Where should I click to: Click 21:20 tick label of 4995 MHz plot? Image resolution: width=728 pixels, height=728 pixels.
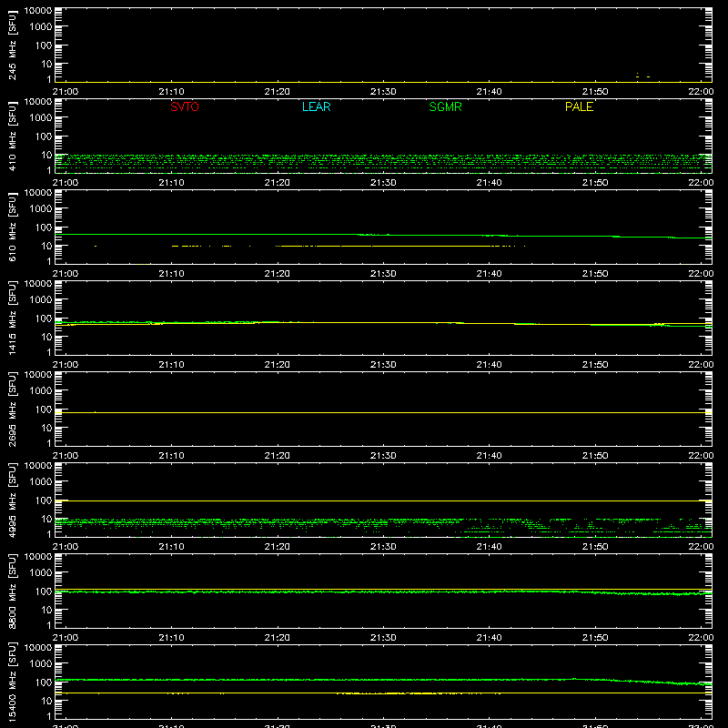tap(278, 547)
